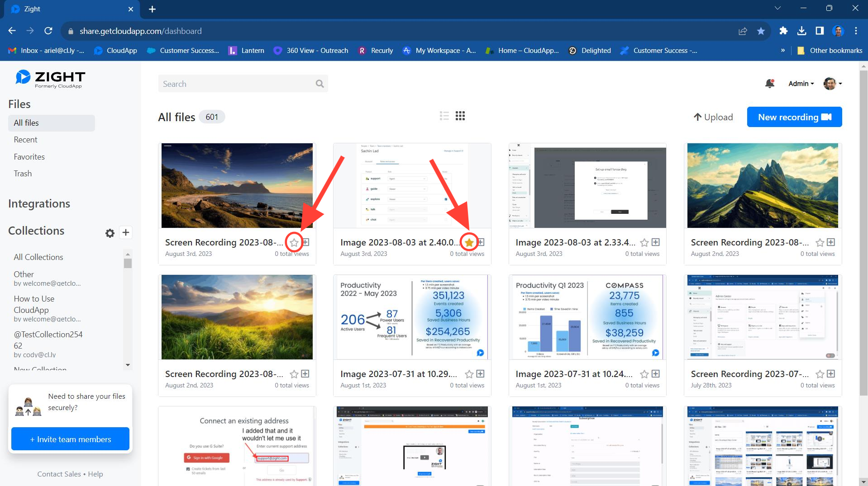868x486 pixels.
Task: Favorite Image 2023-08-03 at 2.33.4
Action: pyautogui.click(x=644, y=243)
